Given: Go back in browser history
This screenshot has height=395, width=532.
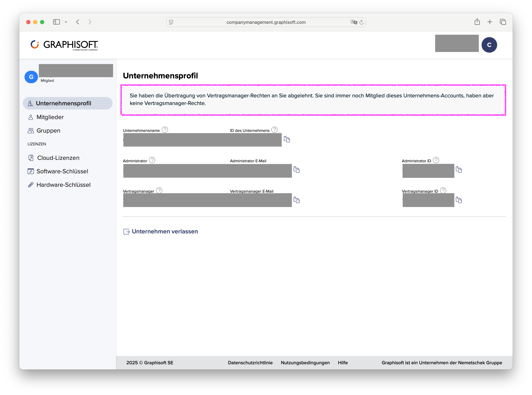Looking at the screenshot, I should click(x=78, y=22).
